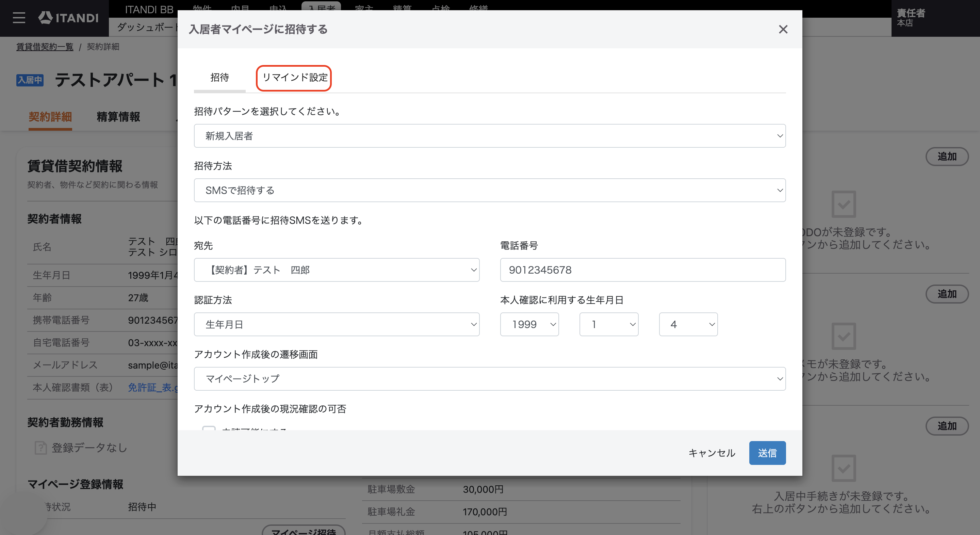Open the birth year dropdown showing 1999

tap(529, 324)
